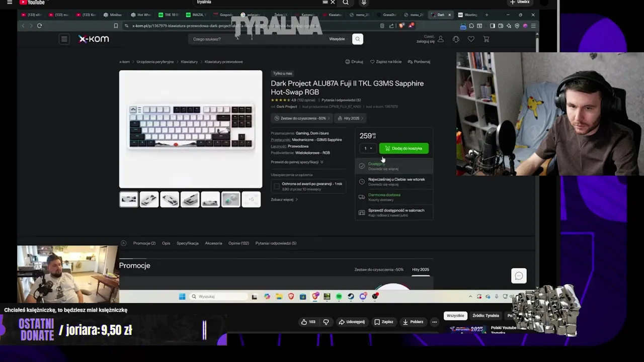This screenshot has height=362, width=644.
Task: Open the YouTube hamburger menu
Action: coord(9,3)
